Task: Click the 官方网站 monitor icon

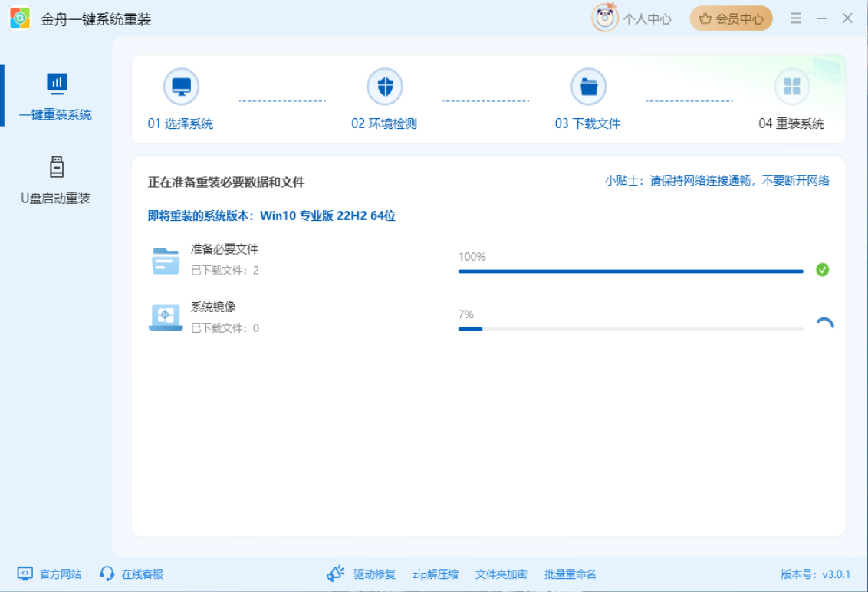Action: click(x=25, y=574)
